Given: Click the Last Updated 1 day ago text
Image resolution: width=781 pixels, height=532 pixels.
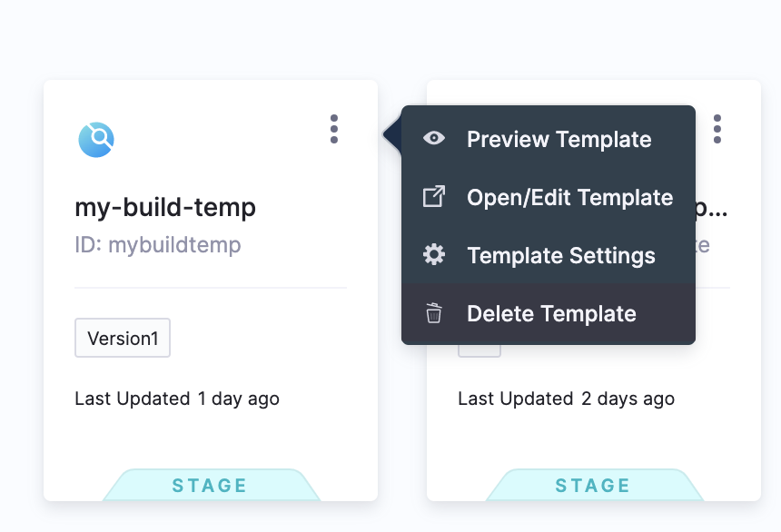Looking at the screenshot, I should [177, 399].
